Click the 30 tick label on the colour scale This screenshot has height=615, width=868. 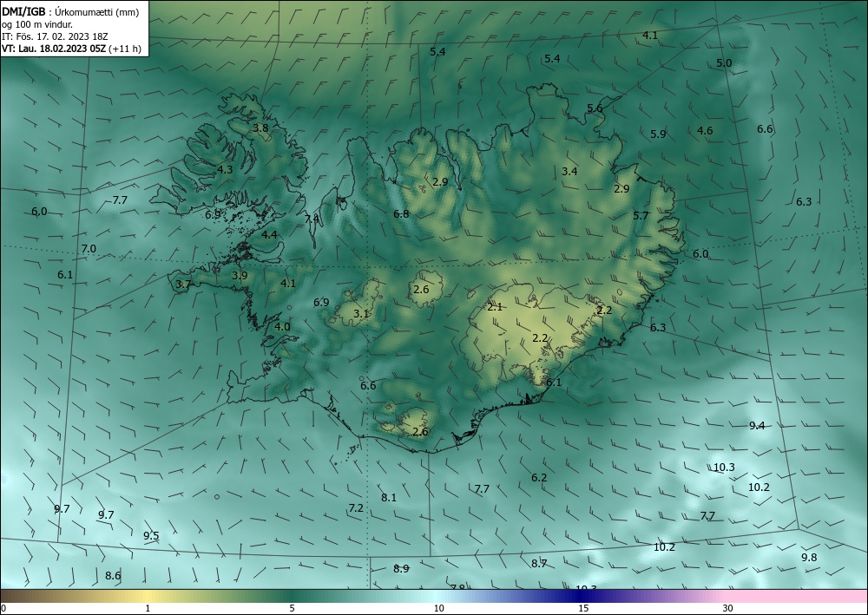click(727, 608)
